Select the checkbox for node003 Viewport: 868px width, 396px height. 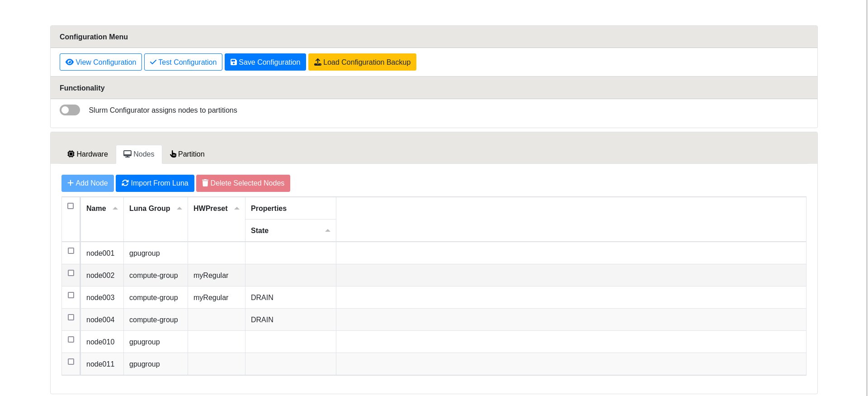click(x=71, y=295)
